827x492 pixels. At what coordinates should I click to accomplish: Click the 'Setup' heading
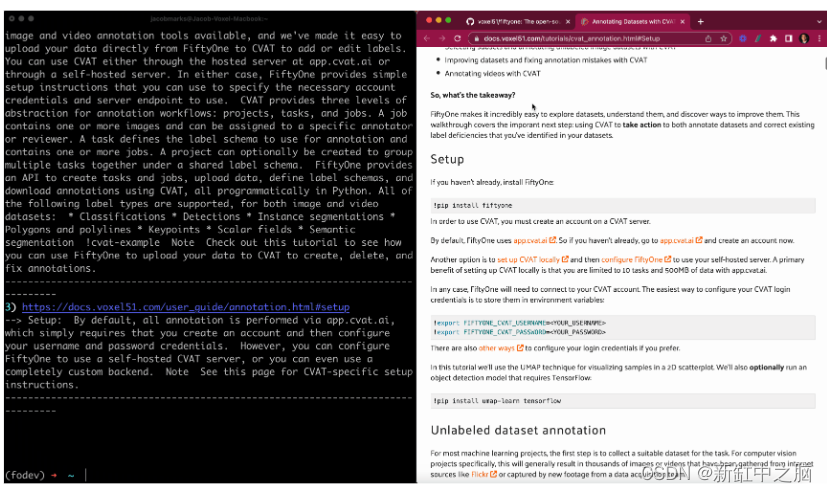point(447,159)
